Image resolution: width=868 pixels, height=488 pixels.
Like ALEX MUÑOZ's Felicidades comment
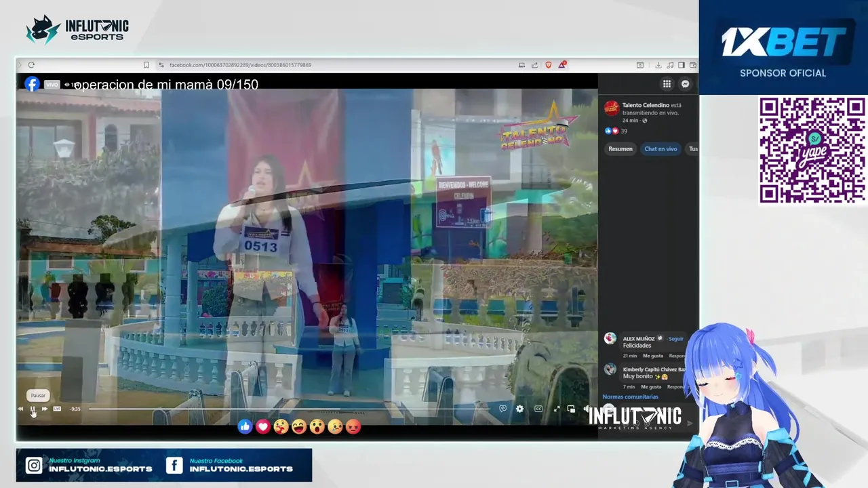tap(652, 356)
